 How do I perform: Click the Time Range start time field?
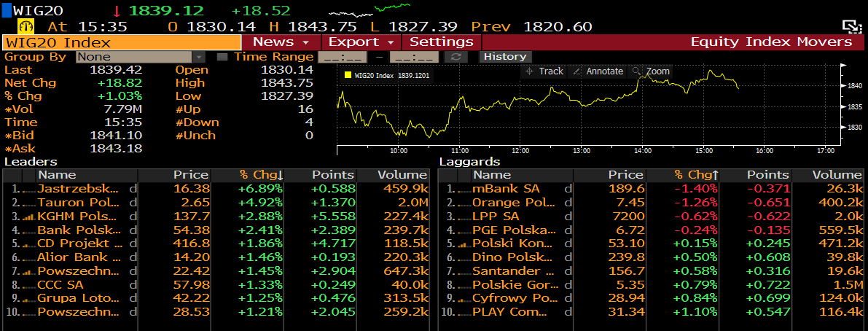[x=341, y=57]
